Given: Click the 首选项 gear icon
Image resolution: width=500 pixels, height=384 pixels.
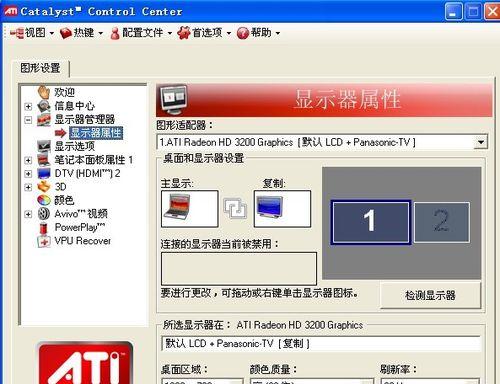Looking at the screenshot, I should point(184,33).
